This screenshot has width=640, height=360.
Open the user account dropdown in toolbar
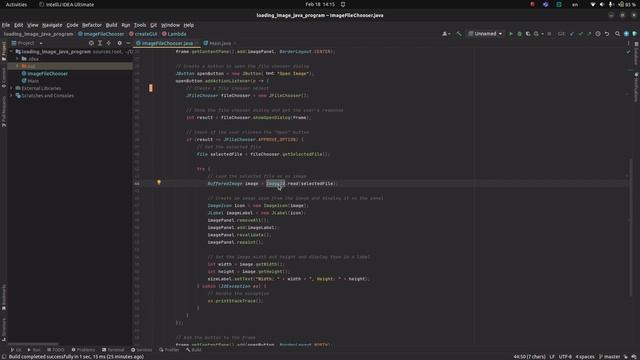pos(447,34)
